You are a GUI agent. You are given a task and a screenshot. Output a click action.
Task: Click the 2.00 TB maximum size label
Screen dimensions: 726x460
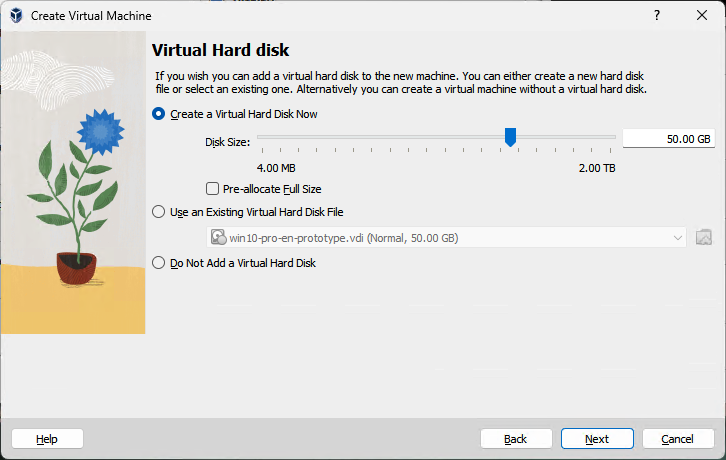click(x=596, y=168)
